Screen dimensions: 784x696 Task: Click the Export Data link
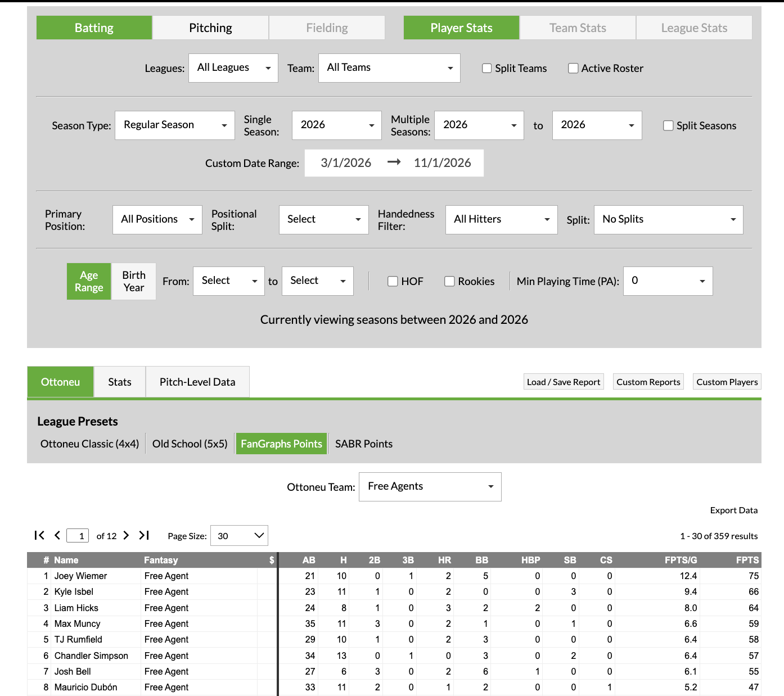point(733,510)
